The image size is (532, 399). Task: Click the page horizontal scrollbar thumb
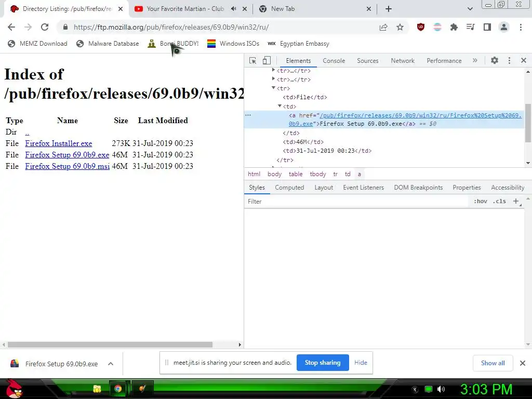(x=110, y=345)
